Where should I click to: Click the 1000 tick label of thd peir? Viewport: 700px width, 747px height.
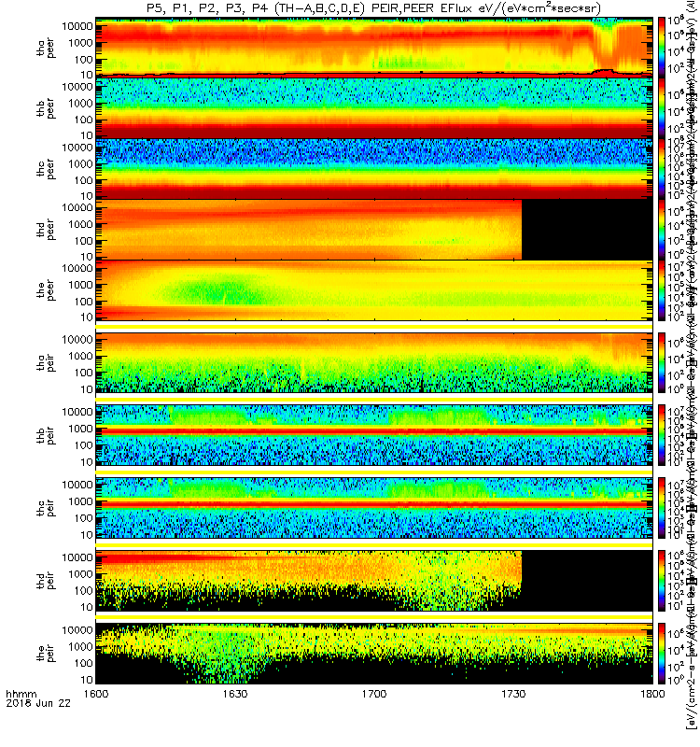pyautogui.click(x=82, y=574)
